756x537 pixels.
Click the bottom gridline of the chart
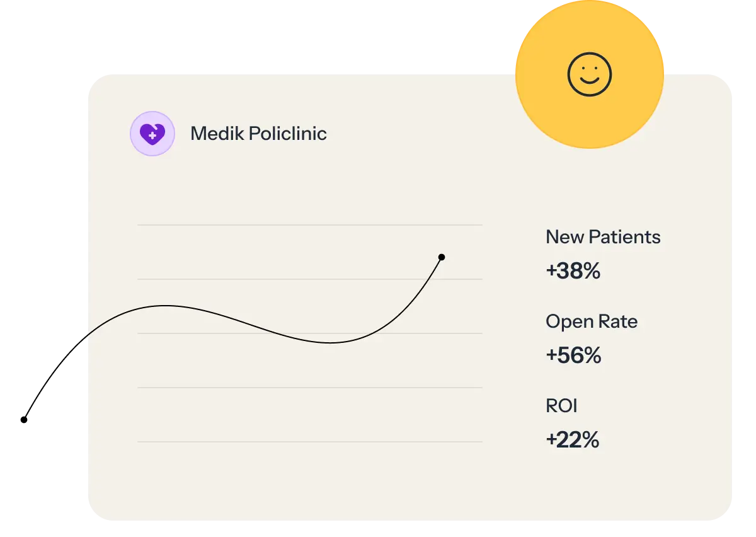309,442
